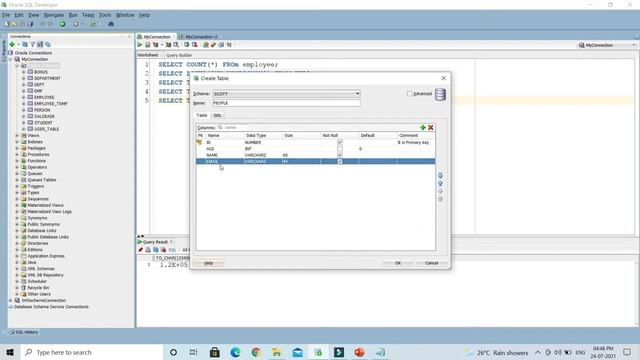Image resolution: width=640 pixels, height=360 pixels.
Task: Pin the Query Result tab with the pin icon
Action: click(140, 250)
